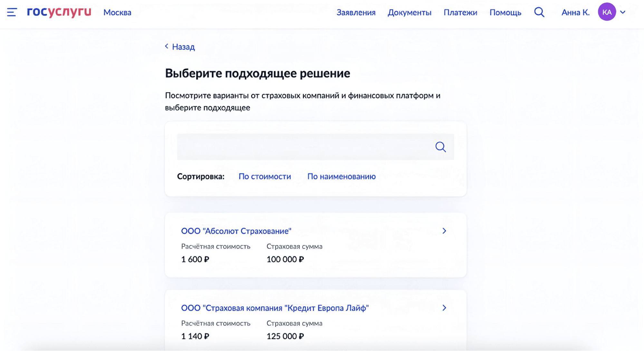Open the hamburger menu icon
Screen dimensions: 644x351
pos(12,12)
